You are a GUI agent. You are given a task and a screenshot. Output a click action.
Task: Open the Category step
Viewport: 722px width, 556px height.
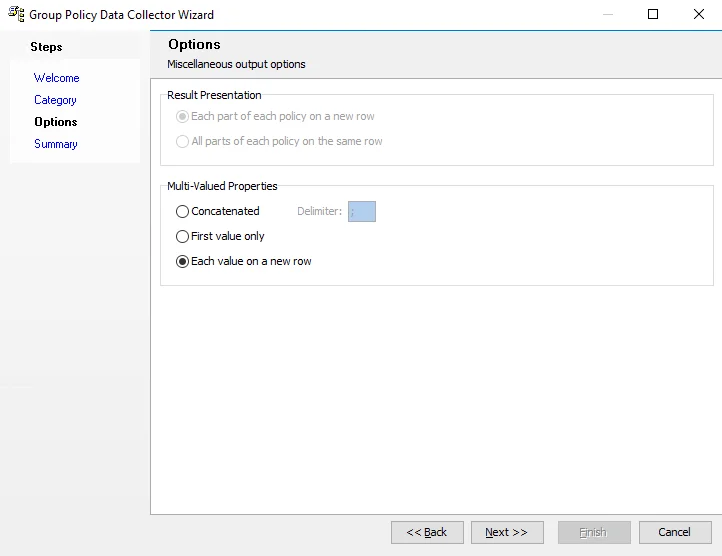click(x=55, y=100)
